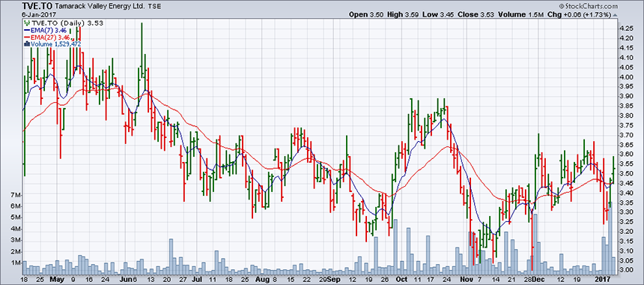644x285 pixels.
Task: Click the Jul month label on date axis
Action: pos(197,279)
